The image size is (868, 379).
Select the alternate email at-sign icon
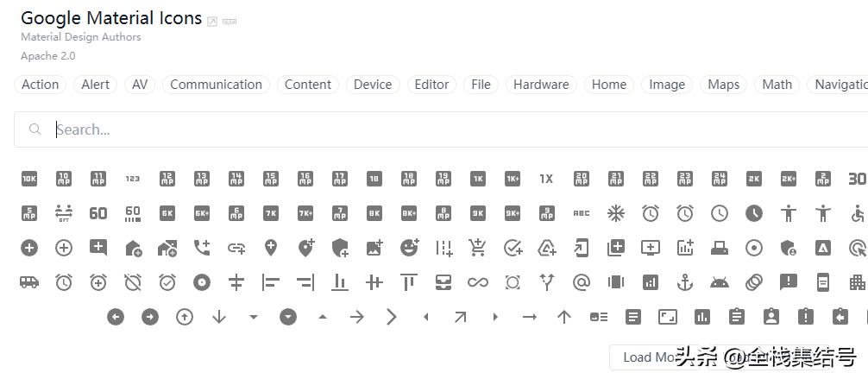[x=582, y=282]
